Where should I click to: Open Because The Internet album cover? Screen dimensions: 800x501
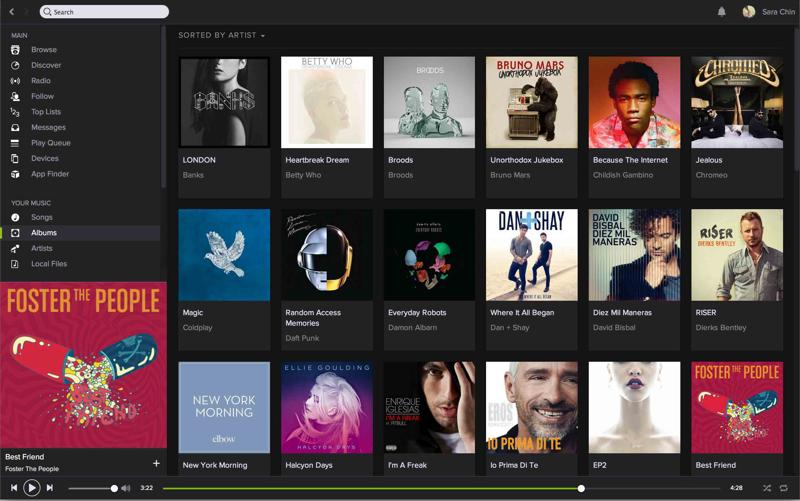[x=634, y=102]
